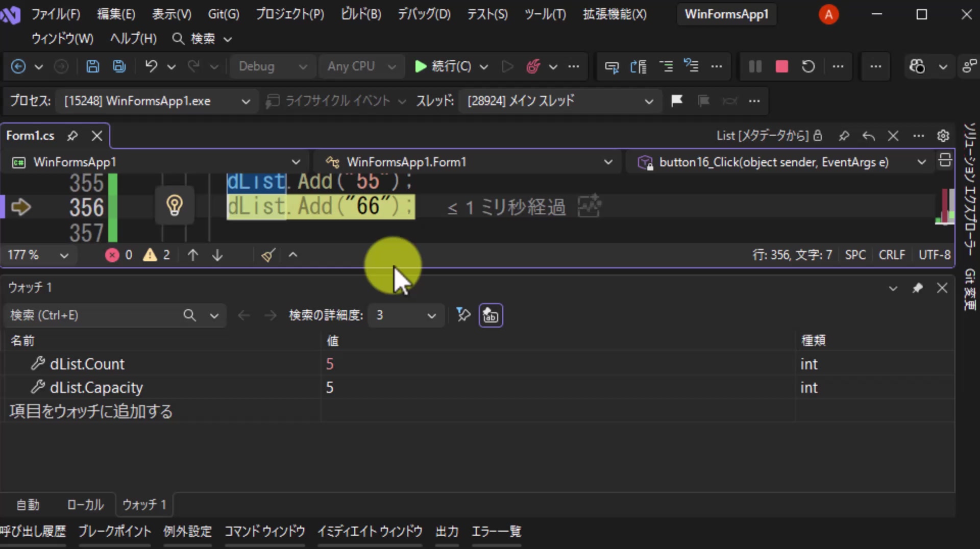980x549 pixels.
Task: Click the green Continue (続行) play button
Action: pos(443,66)
